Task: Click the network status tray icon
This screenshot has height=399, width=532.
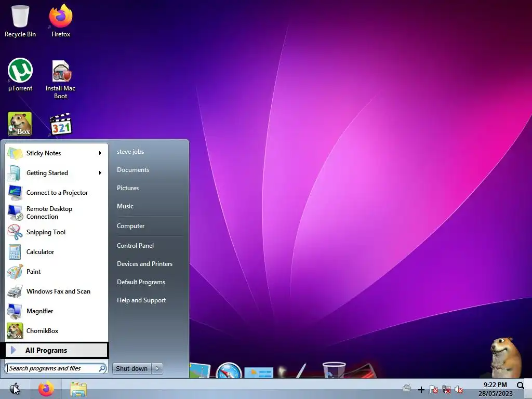Action: click(x=446, y=389)
